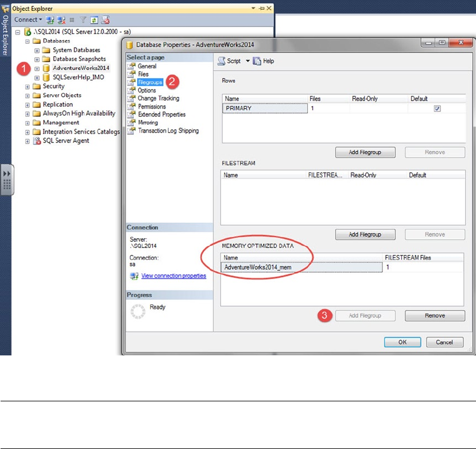This screenshot has height=449, width=476.
Task: Select the System Databases tree item
Action: pos(76,50)
